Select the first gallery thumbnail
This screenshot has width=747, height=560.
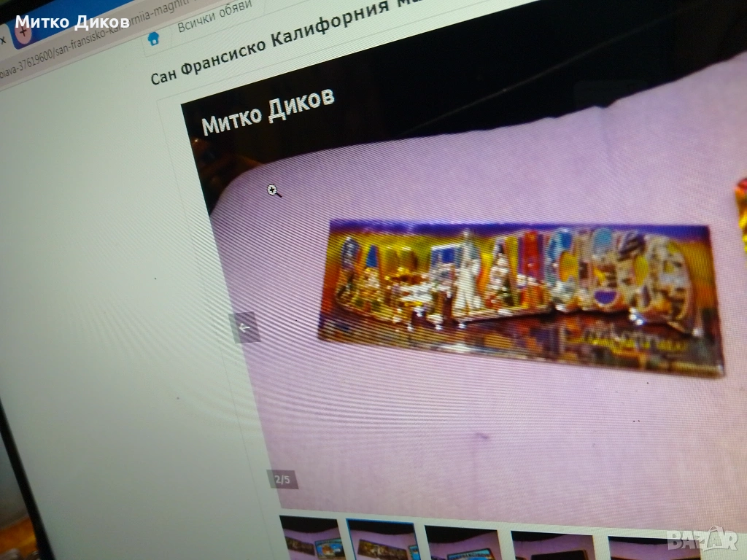311,538
